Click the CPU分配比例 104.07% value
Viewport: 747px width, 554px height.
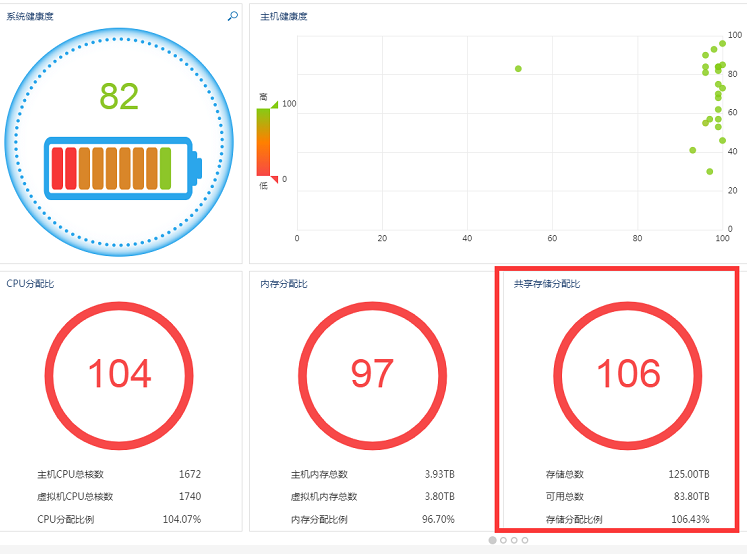tap(182, 519)
